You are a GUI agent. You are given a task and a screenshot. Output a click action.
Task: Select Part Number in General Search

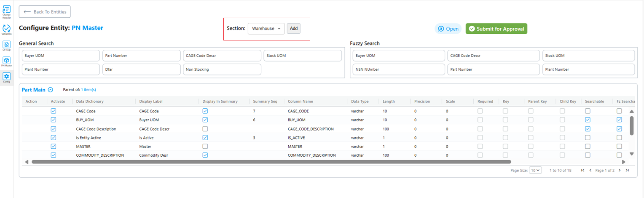(141, 56)
